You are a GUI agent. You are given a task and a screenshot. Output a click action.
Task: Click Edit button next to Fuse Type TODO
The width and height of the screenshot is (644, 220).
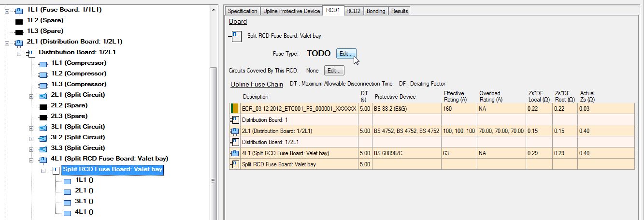(346, 54)
